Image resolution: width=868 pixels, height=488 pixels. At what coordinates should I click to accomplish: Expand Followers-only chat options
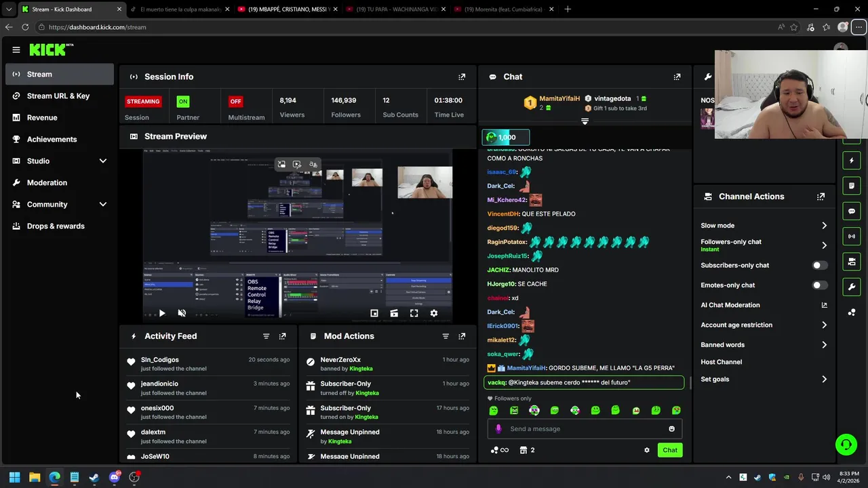click(x=824, y=245)
